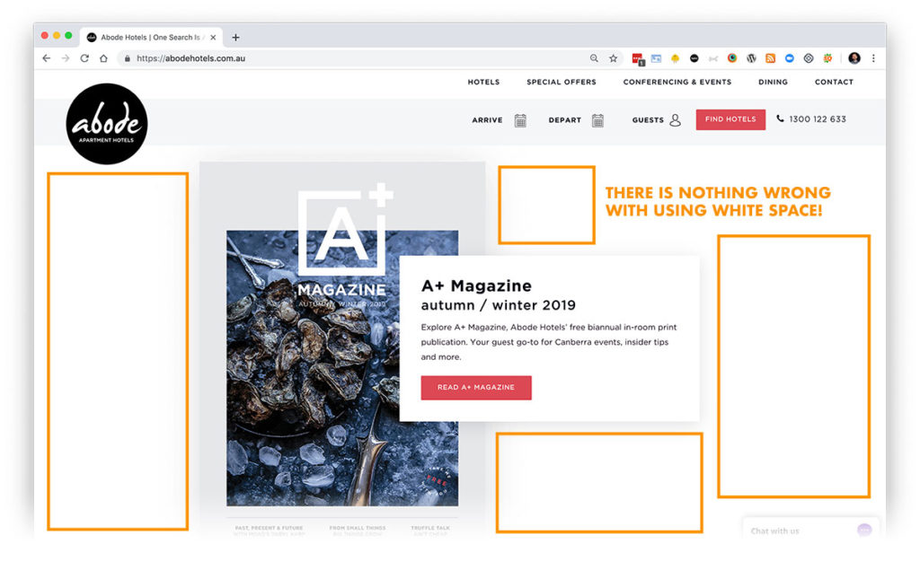Open the Contact menu item

(x=834, y=82)
